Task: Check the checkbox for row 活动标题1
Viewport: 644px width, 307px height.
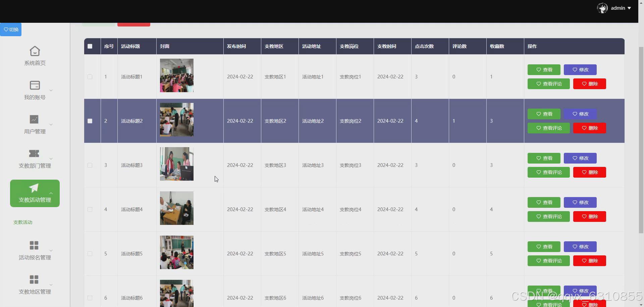Action: click(x=90, y=77)
